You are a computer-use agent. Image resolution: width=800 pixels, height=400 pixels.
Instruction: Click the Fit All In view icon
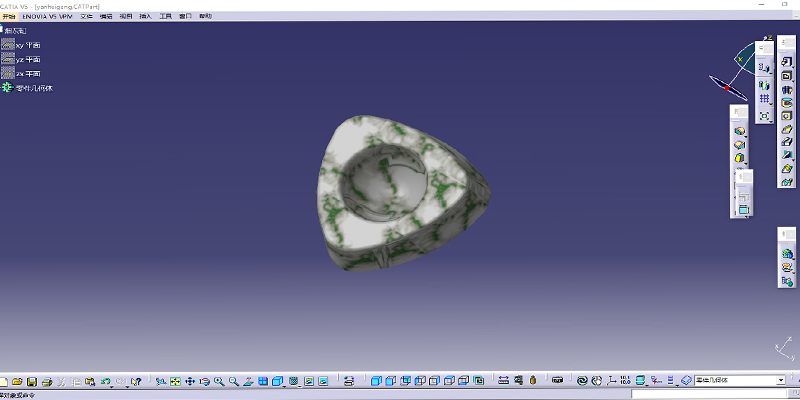tap(175, 381)
